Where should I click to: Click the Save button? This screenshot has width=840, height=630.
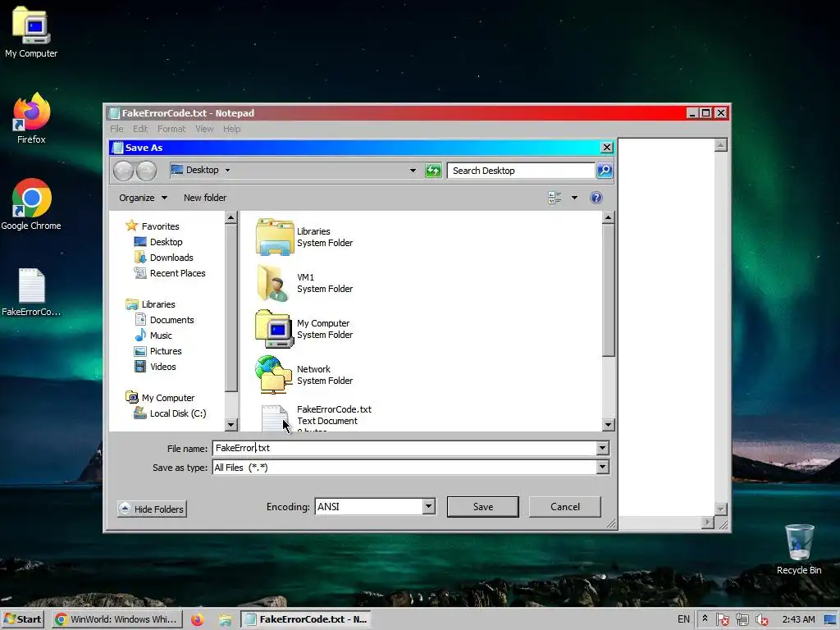(x=482, y=507)
